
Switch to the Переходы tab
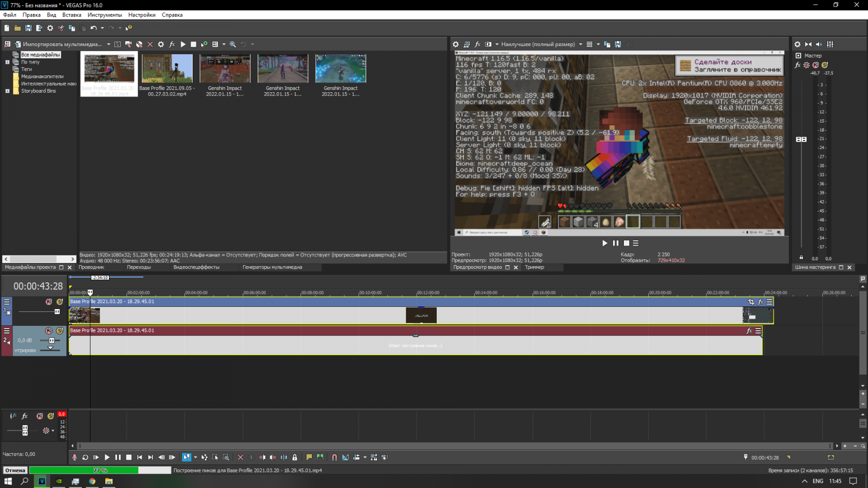click(x=139, y=267)
